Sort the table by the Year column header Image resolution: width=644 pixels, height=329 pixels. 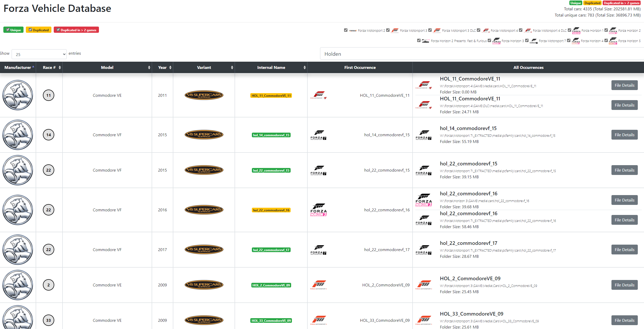pyautogui.click(x=162, y=67)
